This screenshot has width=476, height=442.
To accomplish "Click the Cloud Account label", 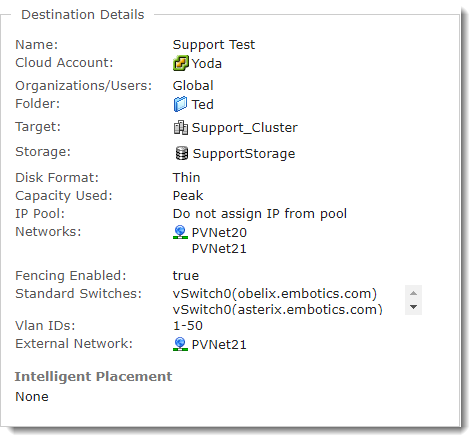I will pos(64,63).
